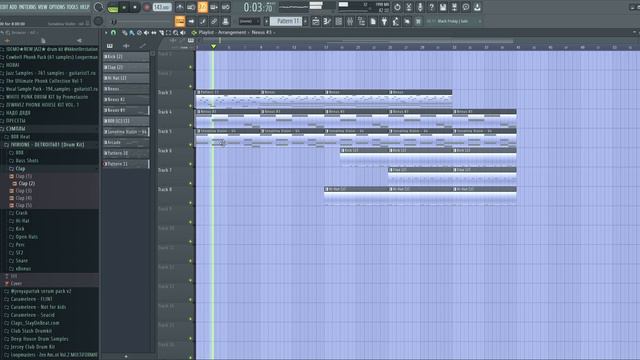Select the playlist Paint brush tool
640x360 pixels.
pyautogui.click(x=132, y=33)
